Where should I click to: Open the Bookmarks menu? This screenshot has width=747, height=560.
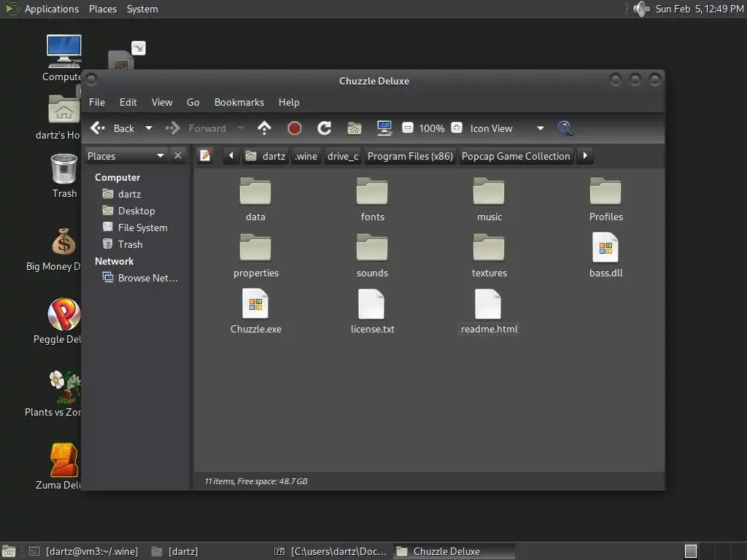click(x=239, y=102)
